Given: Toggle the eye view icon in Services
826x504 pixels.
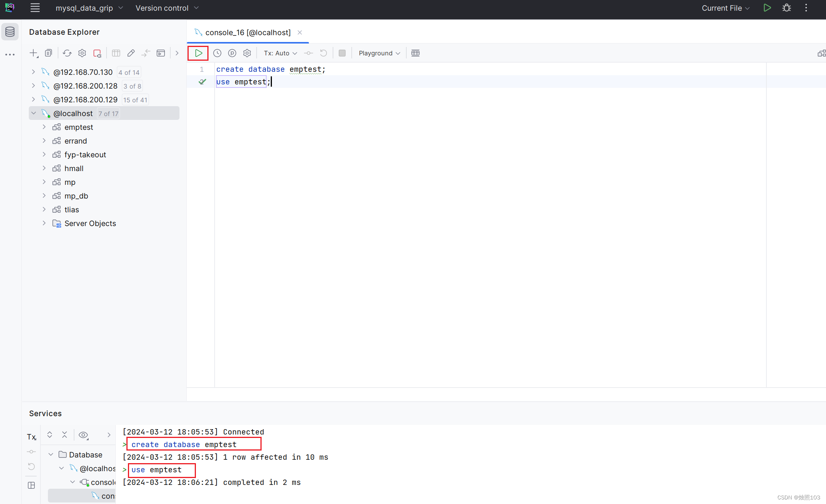Looking at the screenshot, I should [x=83, y=435].
